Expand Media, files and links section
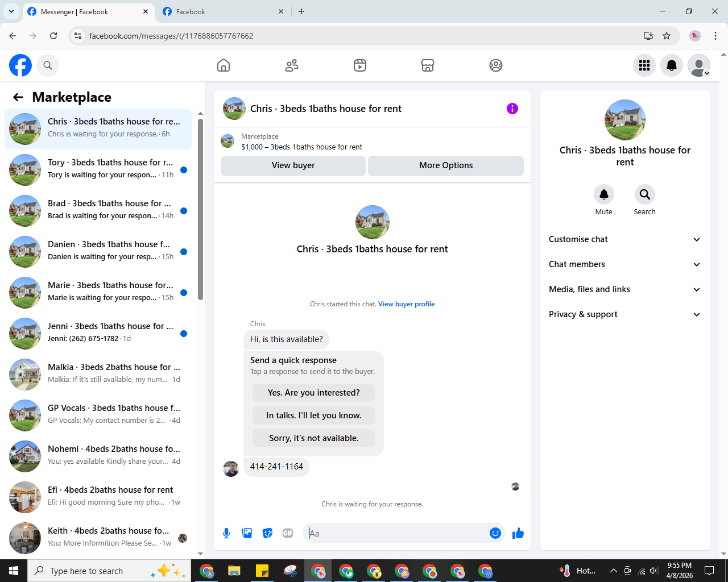This screenshot has width=728, height=582. [x=624, y=289]
